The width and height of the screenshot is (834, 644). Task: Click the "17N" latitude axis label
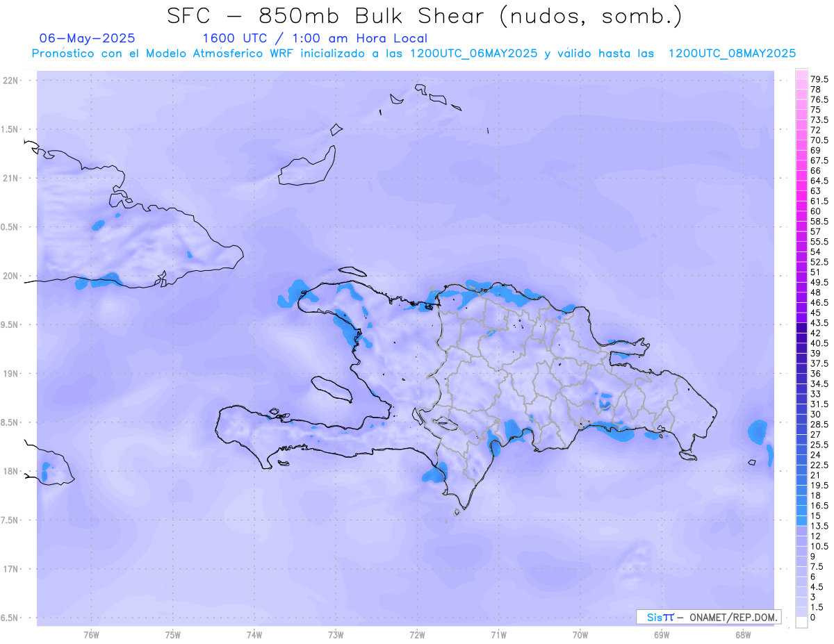pos(12,569)
